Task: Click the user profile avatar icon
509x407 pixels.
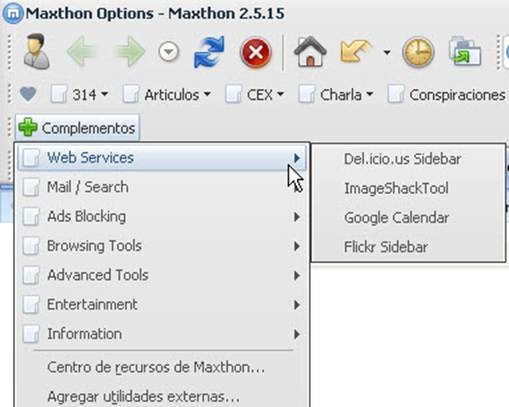Action: point(37,52)
